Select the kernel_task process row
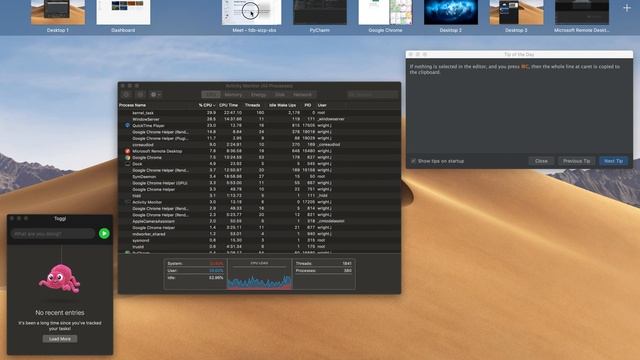640x360 pixels. point(259,113)
